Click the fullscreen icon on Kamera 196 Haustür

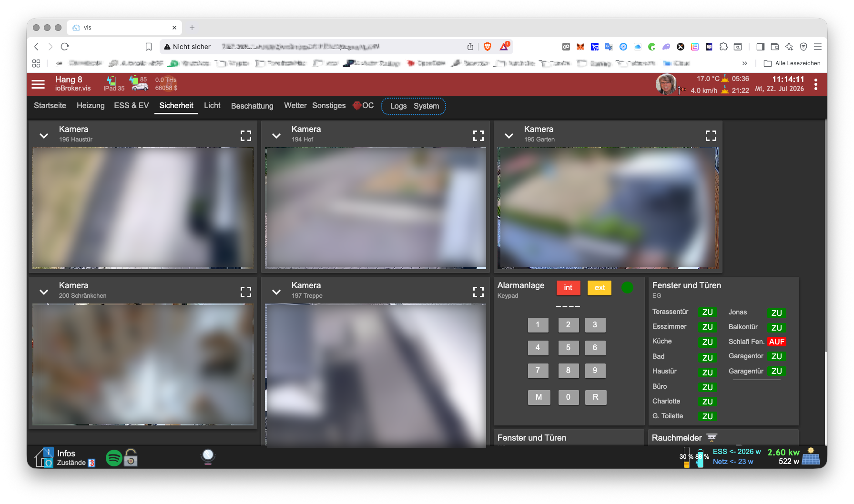(246, 136)
